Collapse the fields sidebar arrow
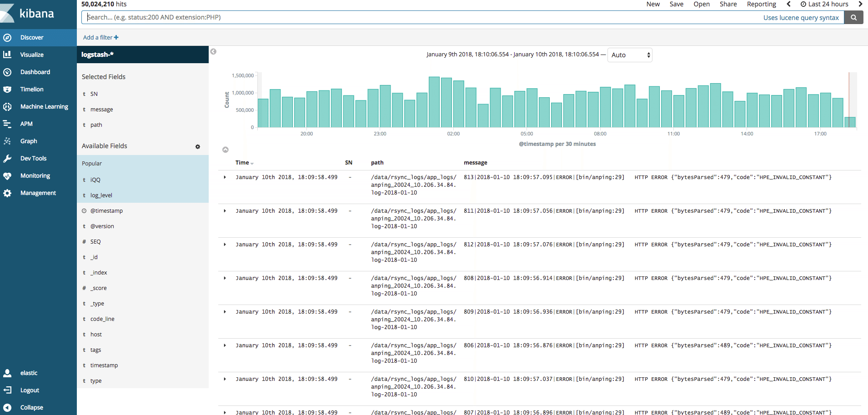This screenshot has height=415, width=868. (x=213, y=51)
